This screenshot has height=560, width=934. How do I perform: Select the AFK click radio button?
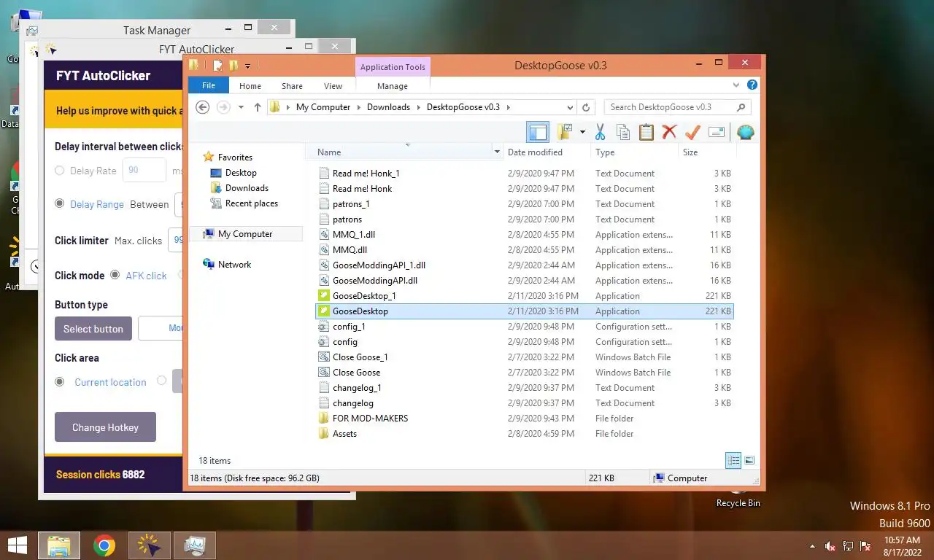coord(115,275)
